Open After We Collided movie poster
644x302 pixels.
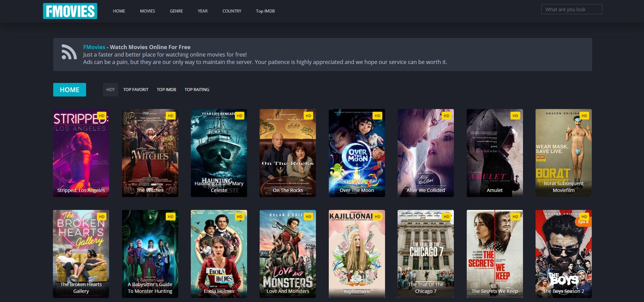point(426,153)
